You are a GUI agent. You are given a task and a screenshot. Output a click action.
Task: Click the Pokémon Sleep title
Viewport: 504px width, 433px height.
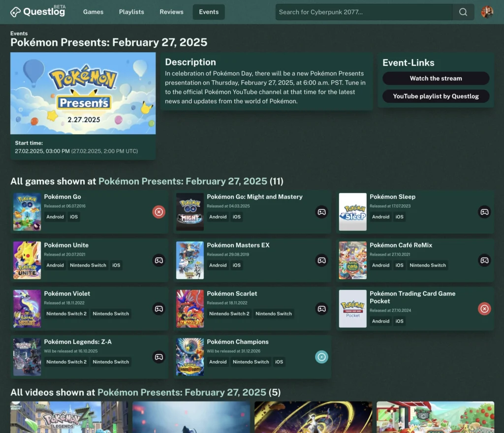pos(392,197)
